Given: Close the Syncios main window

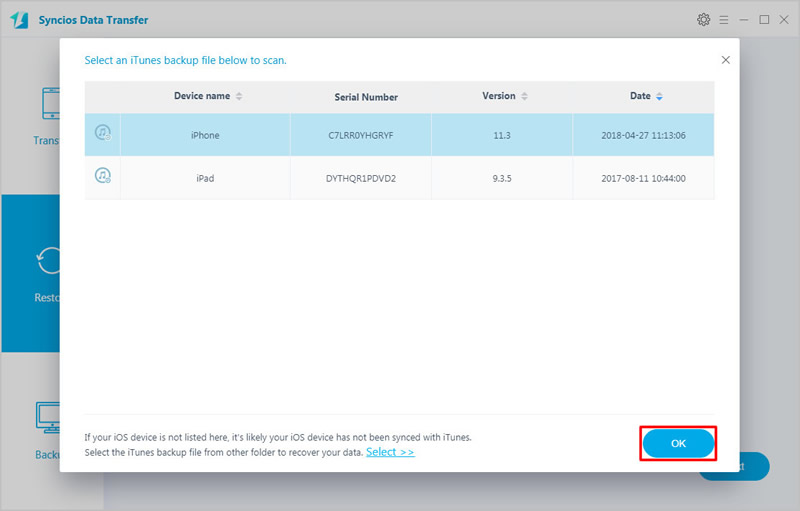Looking at the screenshot, I should [x=784, y=20].
